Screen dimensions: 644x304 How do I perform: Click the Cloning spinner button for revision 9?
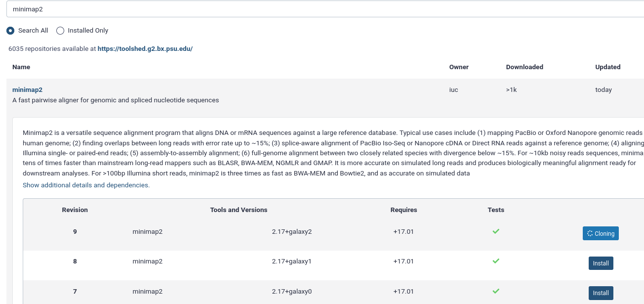point(601,233)
